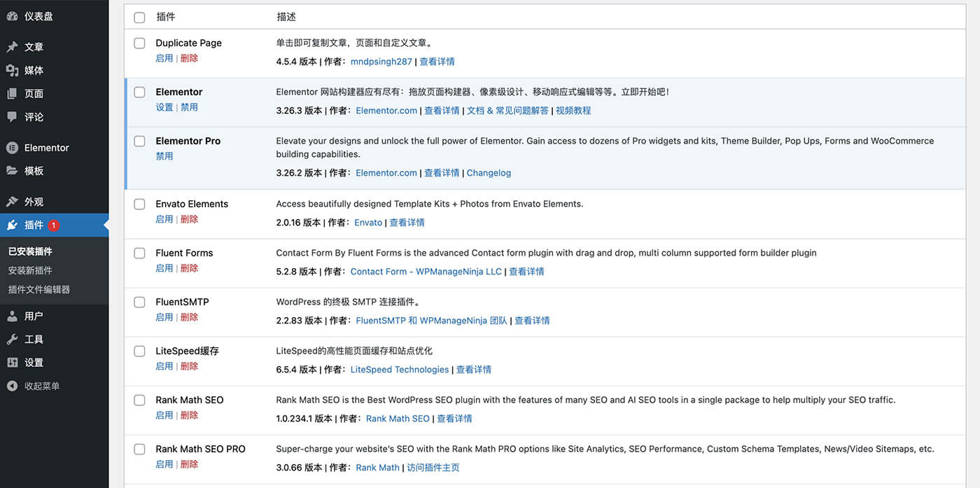Click the Tools wrench icon
The image size is (980, 488).
pyautogui.click(x=12, y=339)
